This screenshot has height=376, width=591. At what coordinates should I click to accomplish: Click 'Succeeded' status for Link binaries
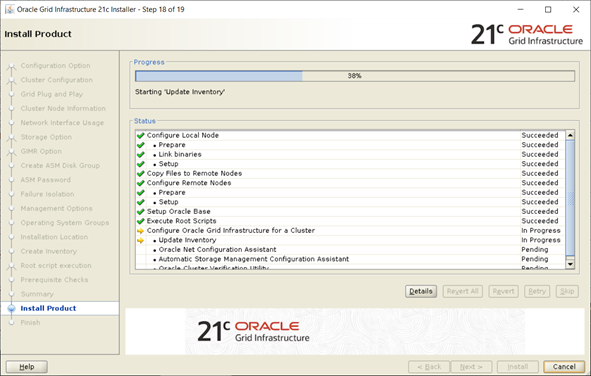click(x=540, y=154)
